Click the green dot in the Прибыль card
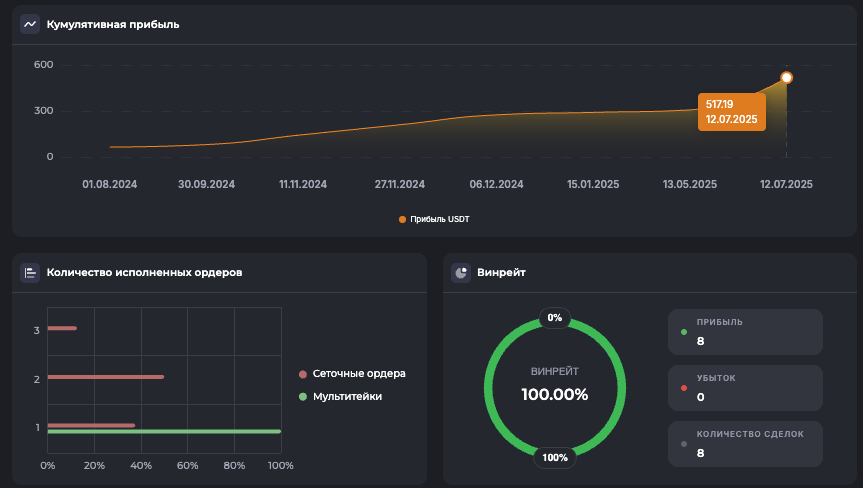Screen dimensions: 863x488 (x=684, y=332)
